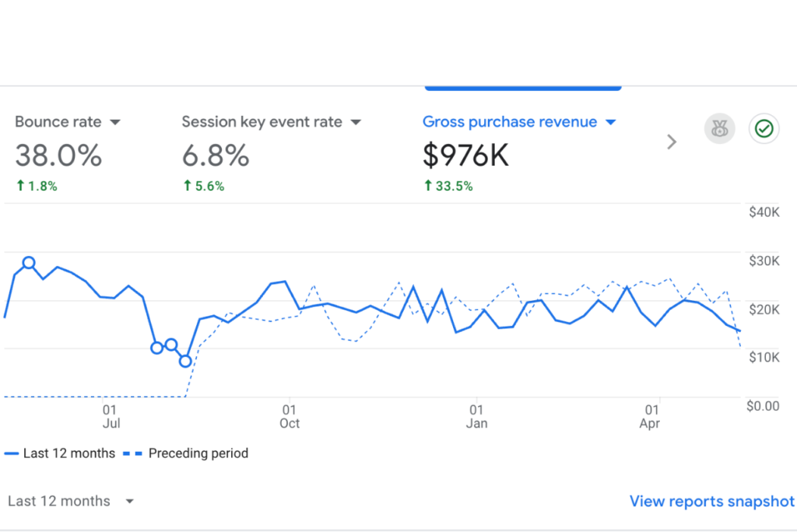
Task: Click the $976K gross revenue value
Action: coord(465,156)
